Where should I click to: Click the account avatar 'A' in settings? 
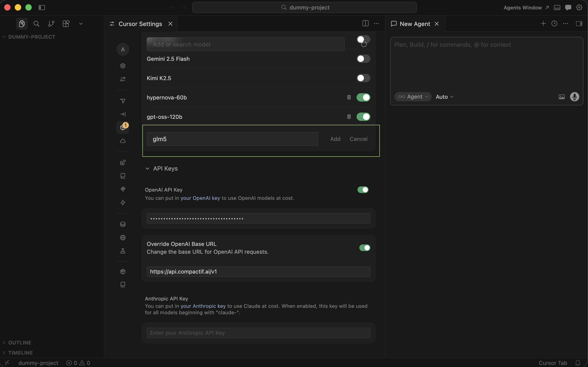pos(123,49)
